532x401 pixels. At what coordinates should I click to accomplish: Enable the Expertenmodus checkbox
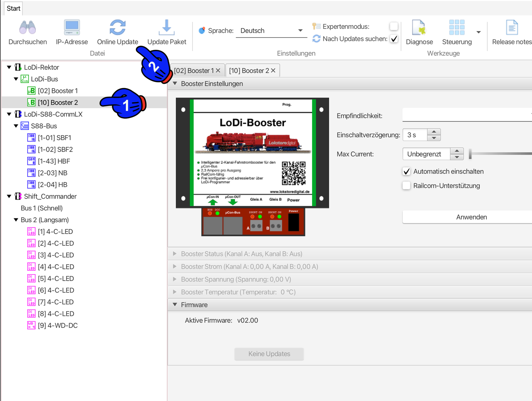[394, 26]
